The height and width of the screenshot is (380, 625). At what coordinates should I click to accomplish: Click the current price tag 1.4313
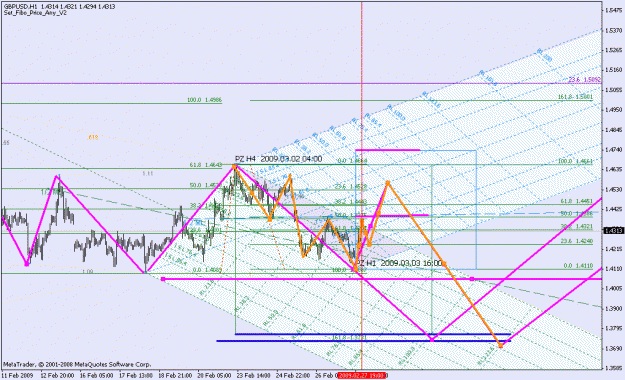tap(614, 231)
